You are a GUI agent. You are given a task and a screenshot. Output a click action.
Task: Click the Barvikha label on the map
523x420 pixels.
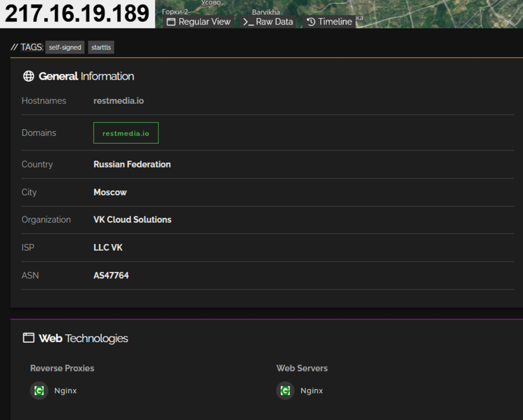266,12
